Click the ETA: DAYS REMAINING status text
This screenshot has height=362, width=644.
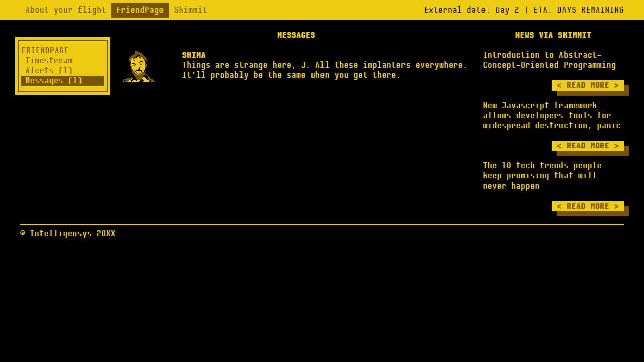click(x=579, y=10)
